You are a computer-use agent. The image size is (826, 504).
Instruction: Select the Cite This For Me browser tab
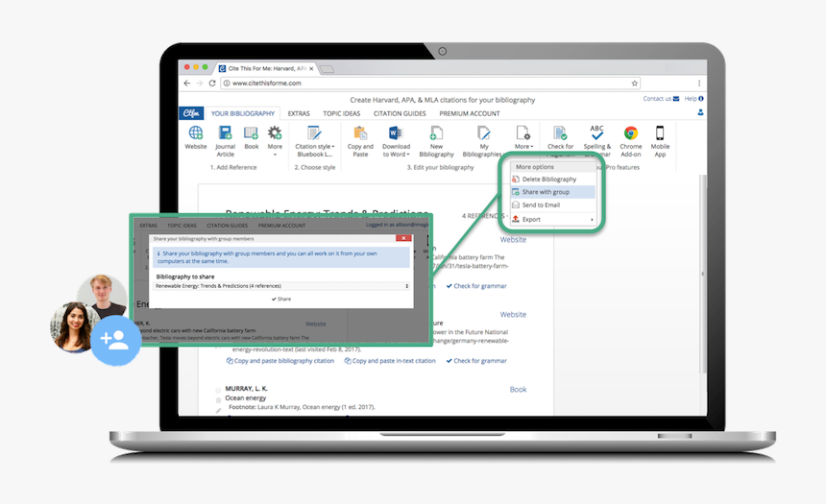point(265,68)
